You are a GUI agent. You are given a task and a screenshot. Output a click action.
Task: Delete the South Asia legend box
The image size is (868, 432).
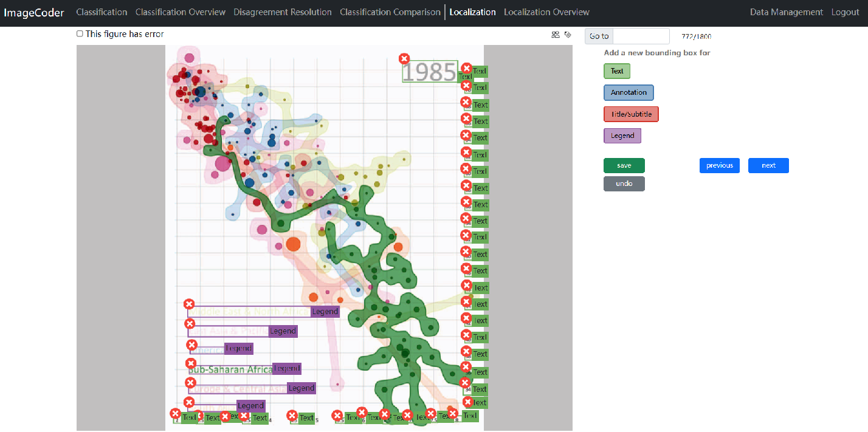point(189,402)
